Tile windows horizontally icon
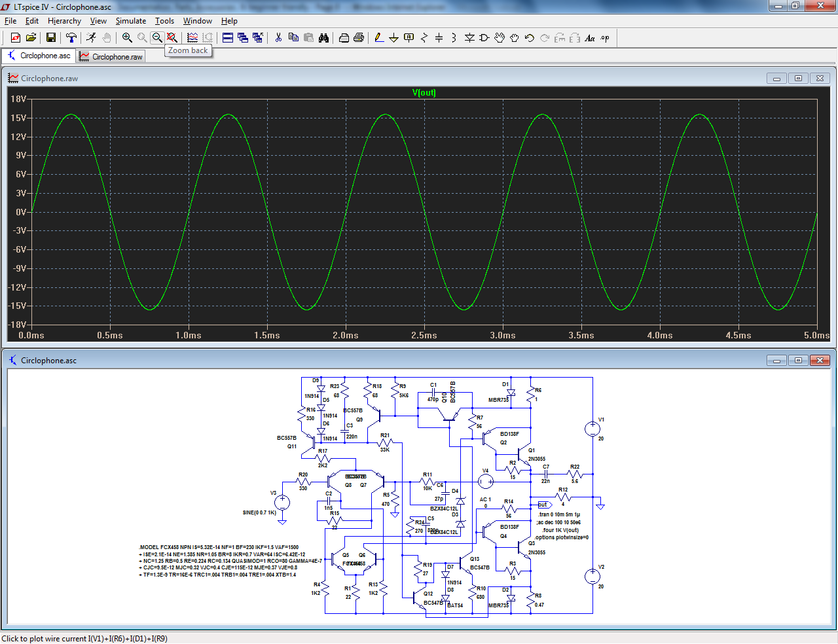838x644 pixels. coord(228,38)
